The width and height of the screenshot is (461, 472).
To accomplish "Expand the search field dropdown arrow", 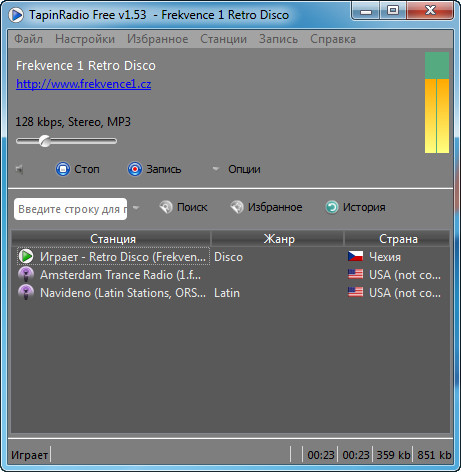I will [x=136, y=208].
